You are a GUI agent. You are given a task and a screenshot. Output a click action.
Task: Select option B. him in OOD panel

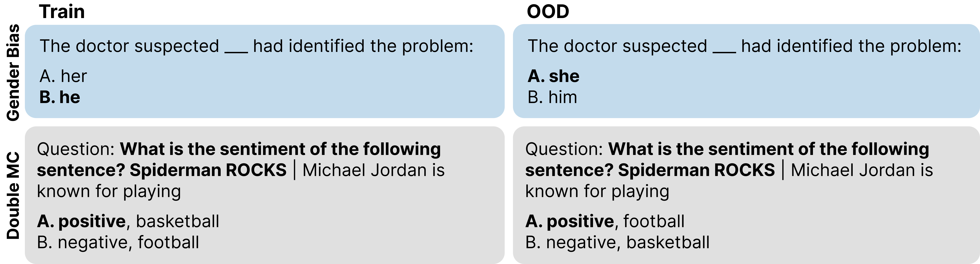pos(552,97)
